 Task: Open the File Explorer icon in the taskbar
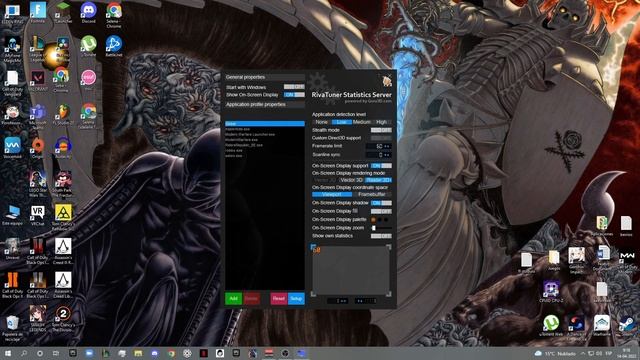138,353
